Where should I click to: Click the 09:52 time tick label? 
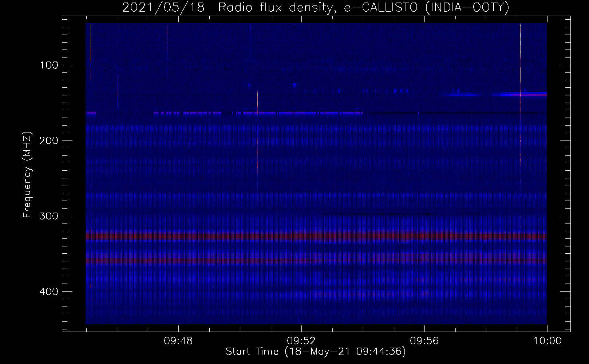tap(301, 341)
